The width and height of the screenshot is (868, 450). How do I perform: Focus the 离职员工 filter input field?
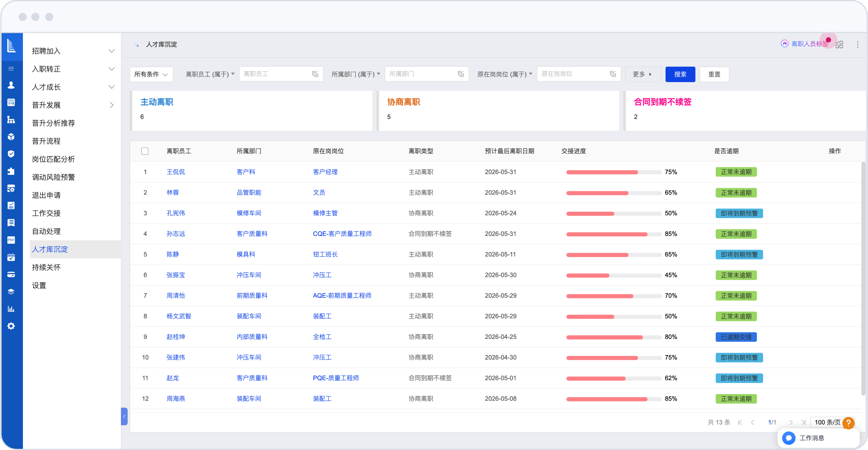click(281, 74)
